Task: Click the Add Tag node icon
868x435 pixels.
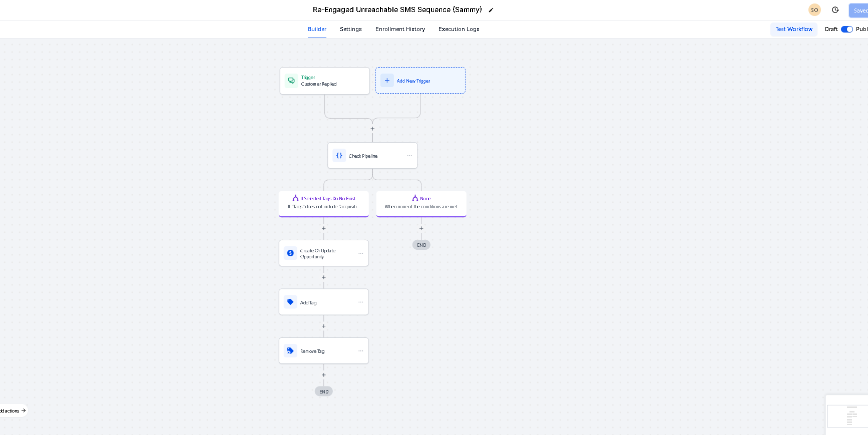Action: [290, 302]
